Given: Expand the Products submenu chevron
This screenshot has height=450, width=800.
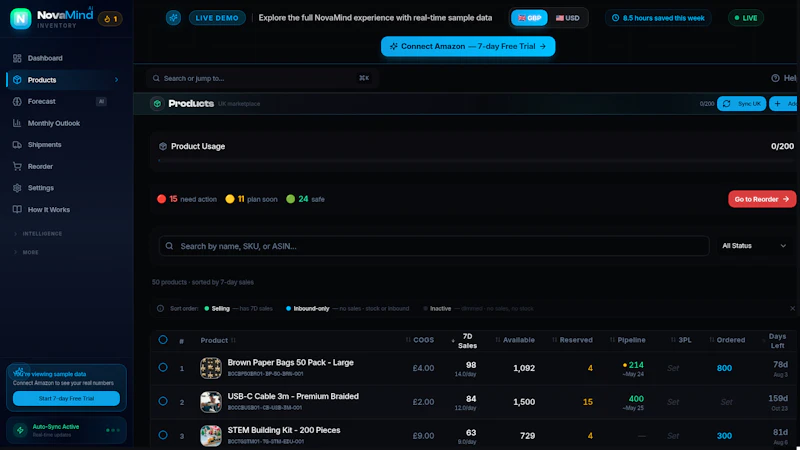Looking at the screenshot, I should pos(116,80).
